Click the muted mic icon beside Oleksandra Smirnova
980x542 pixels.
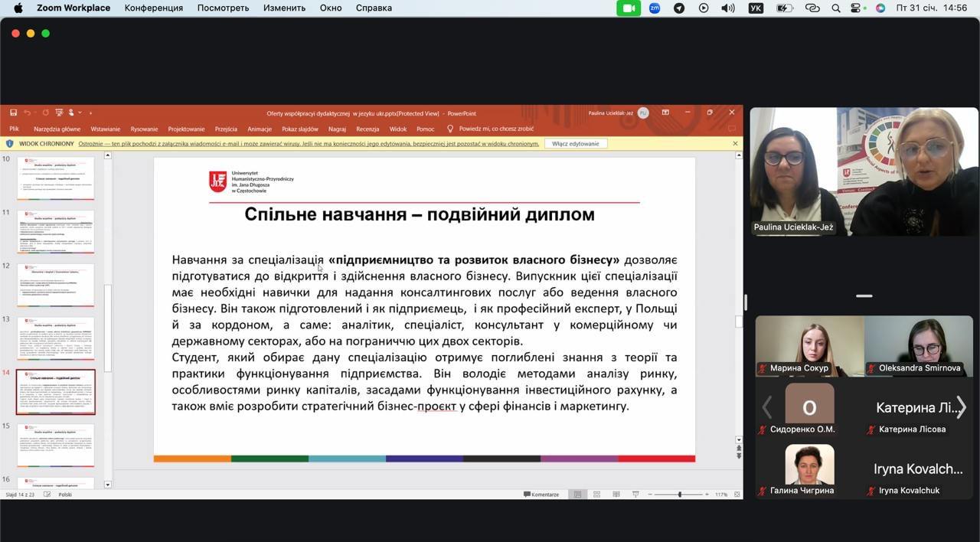coord(871,368)
